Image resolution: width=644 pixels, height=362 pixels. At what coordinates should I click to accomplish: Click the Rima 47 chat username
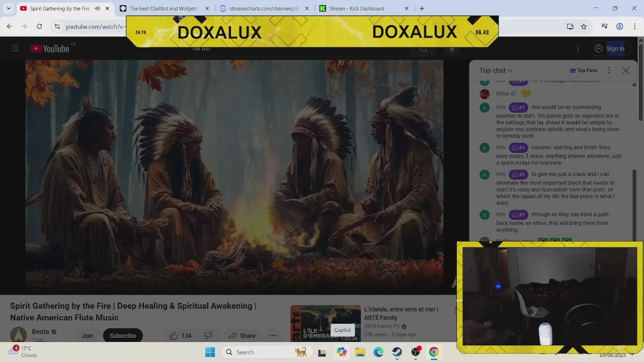click(x=506, y=94)
